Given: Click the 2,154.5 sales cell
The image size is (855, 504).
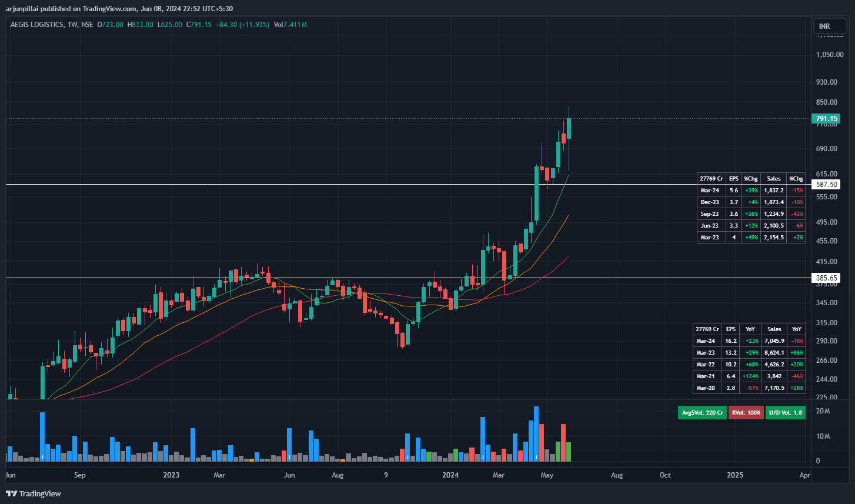Looking at the screenshot, I should pos(774,238).
